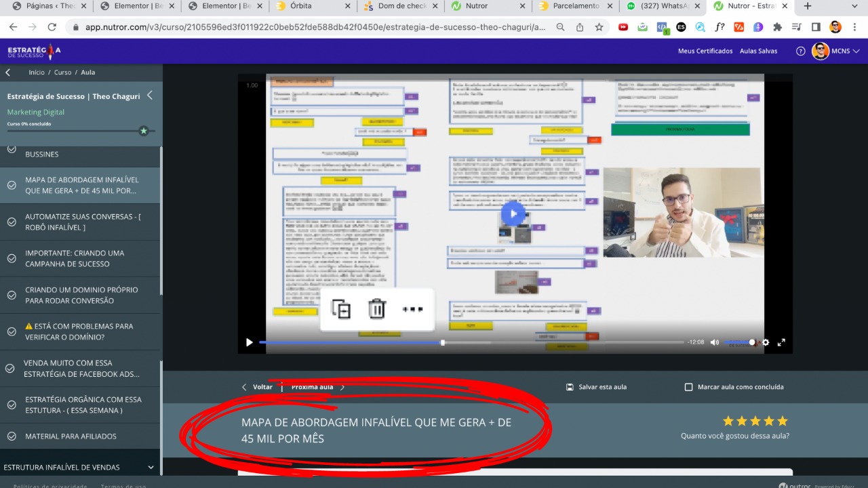Viewport: 868px width, 488px height.
Task: Switch to (327) WhatsApp browser tab
Action: 663,6
